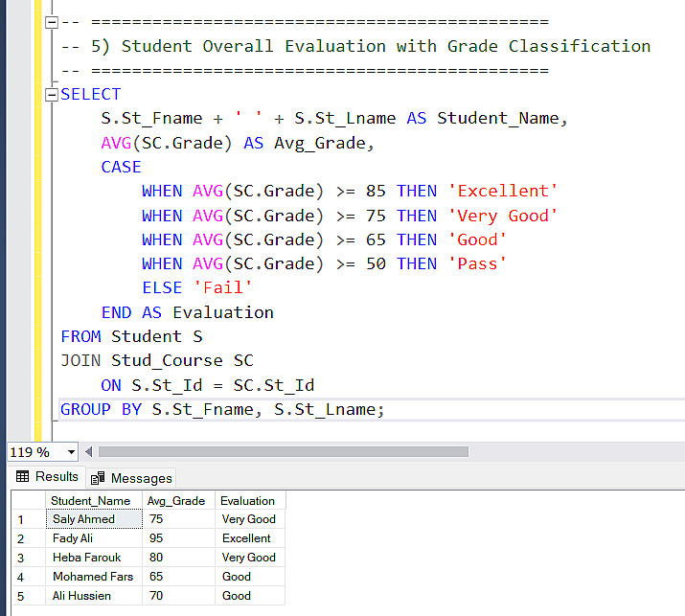
Task: Click the CASE keyword in the query
Action: pyautogui.click(x=121, y=167)
